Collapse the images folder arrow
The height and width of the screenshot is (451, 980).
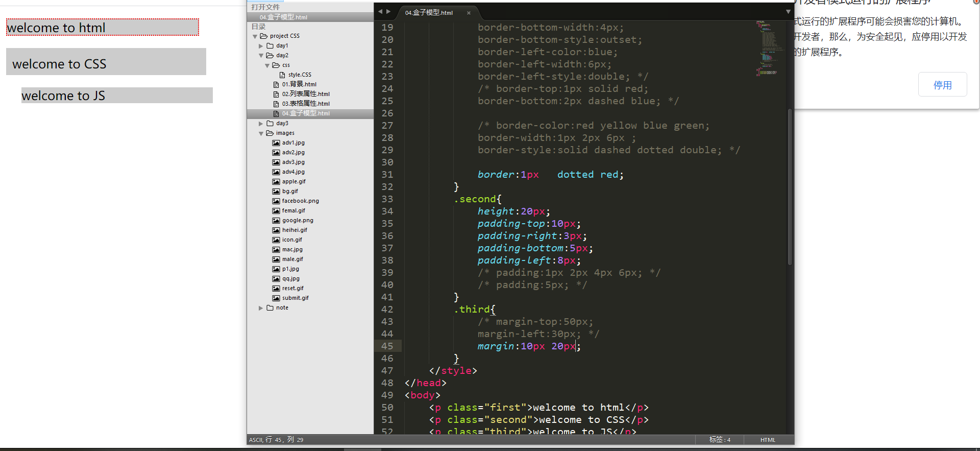coord(261,133)
